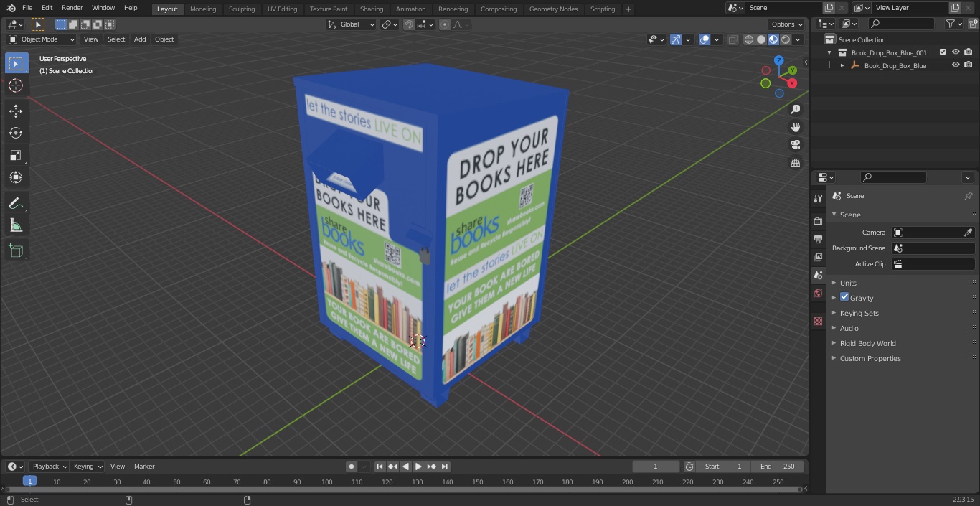Open the Add menu in viewport header
Image resolution: width=980 pixels, height=506 pixels.
point(140,39)
